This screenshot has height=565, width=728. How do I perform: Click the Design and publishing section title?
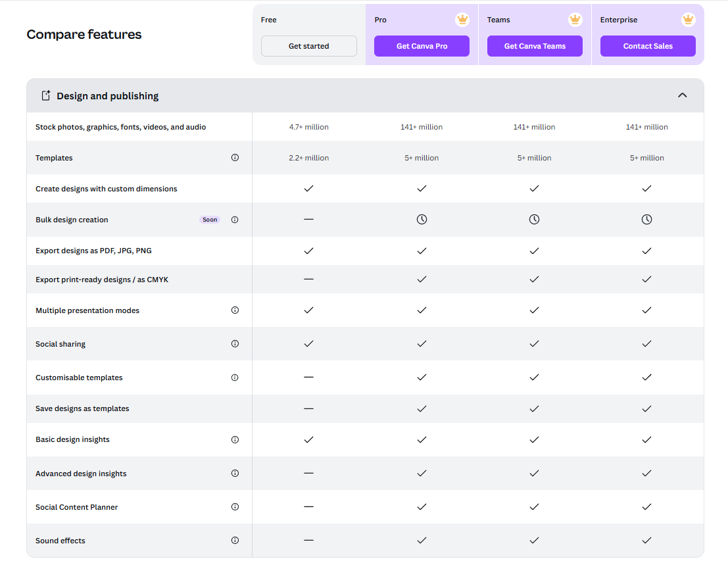coord(108,95)
